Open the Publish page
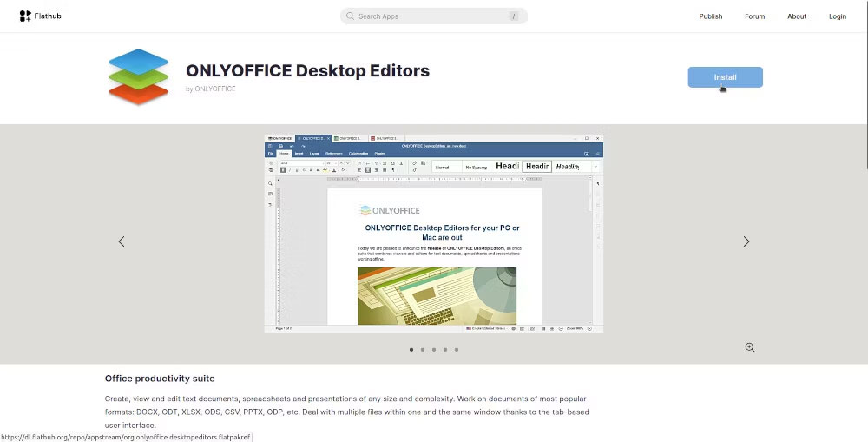This screenshot has height=442, width=868. point(710,16)
